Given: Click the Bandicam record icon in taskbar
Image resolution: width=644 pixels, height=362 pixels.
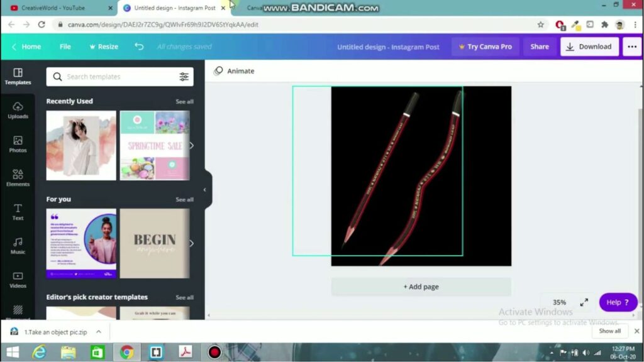Looking at the screenshot, I should pos(214,352).
